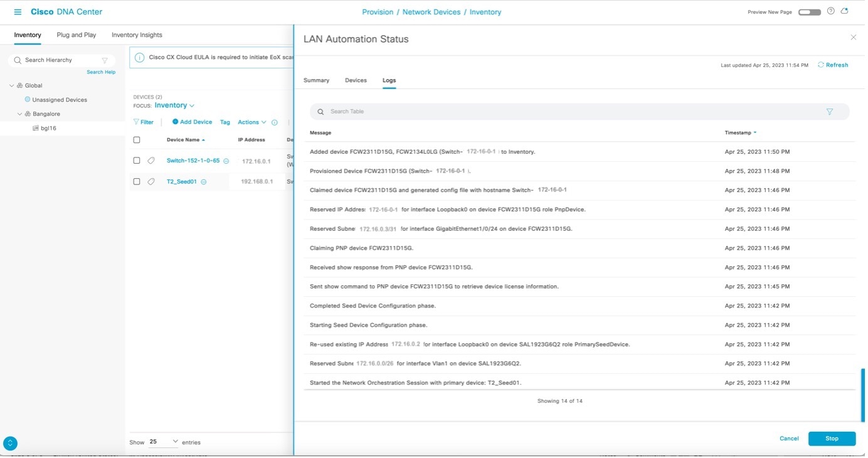
Task: Click the info icon next to Actions
Action: click(274, 122)
